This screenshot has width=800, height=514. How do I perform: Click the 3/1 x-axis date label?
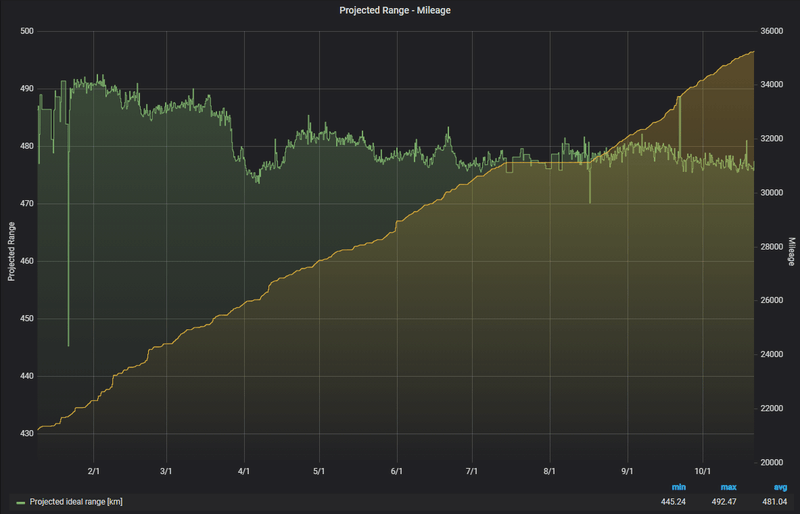(x=166, y=471)
